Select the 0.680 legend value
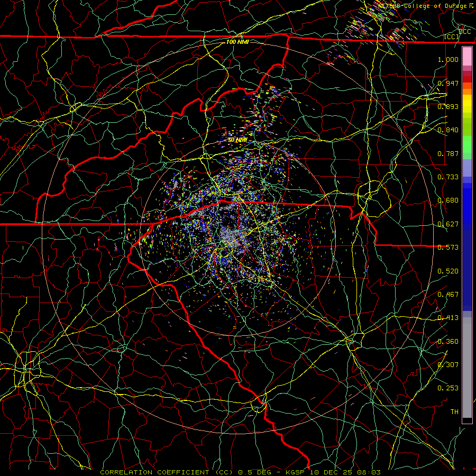The height and width of the screenshot is (476, 476). (448, 200)
